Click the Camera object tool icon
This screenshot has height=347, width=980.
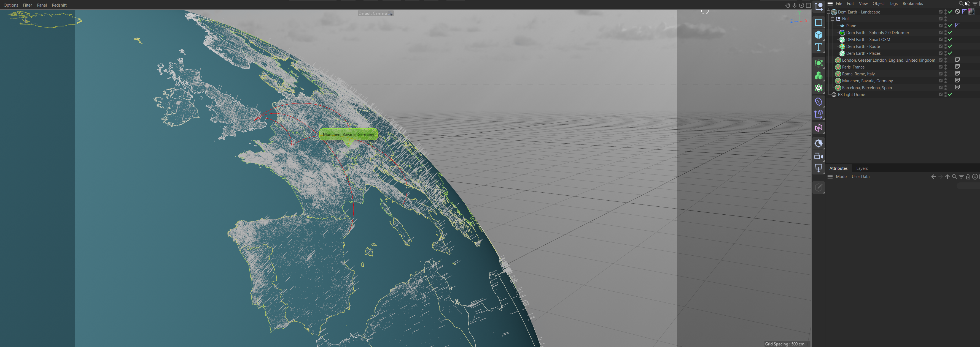(818, 156)
